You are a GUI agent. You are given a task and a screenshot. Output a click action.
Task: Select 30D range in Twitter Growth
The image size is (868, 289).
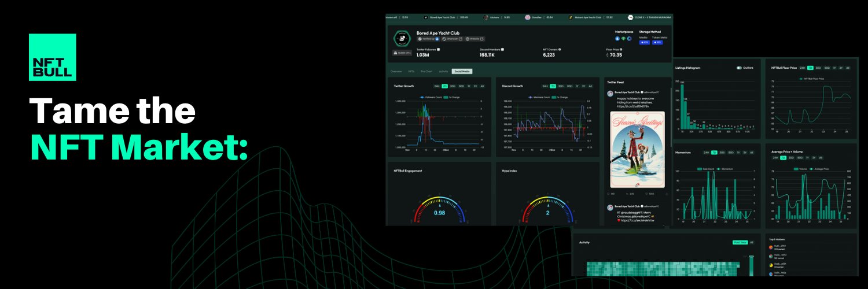pyautogui.click(x=453, y=86)
